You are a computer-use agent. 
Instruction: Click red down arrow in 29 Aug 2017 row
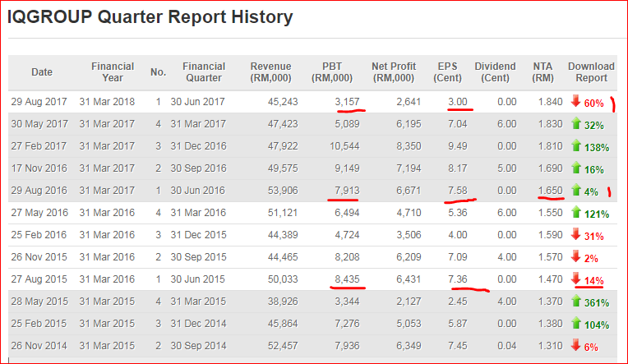[576, 101]
